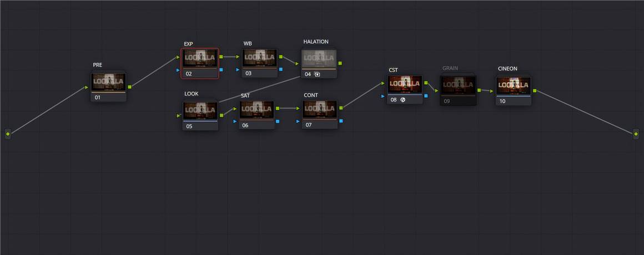
Task: Click the WB node label text
Action: (248, 44)
